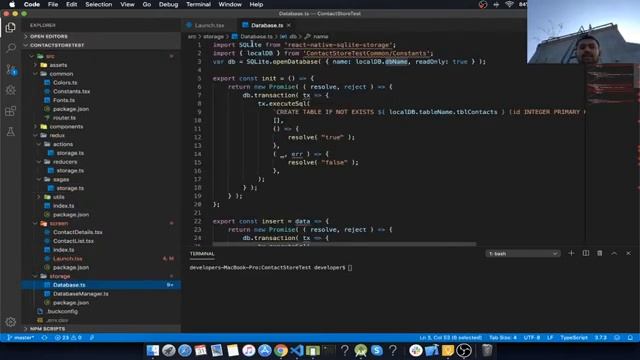Viewport: 640px width, 360px height.
Task: Open OBS Studio from the dock
Action: point(464,351)
